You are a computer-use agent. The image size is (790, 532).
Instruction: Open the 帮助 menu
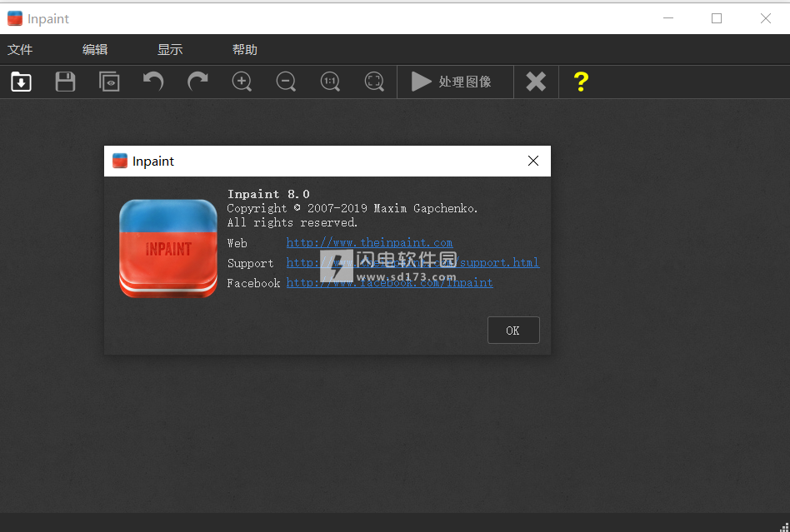coord(245,49)
